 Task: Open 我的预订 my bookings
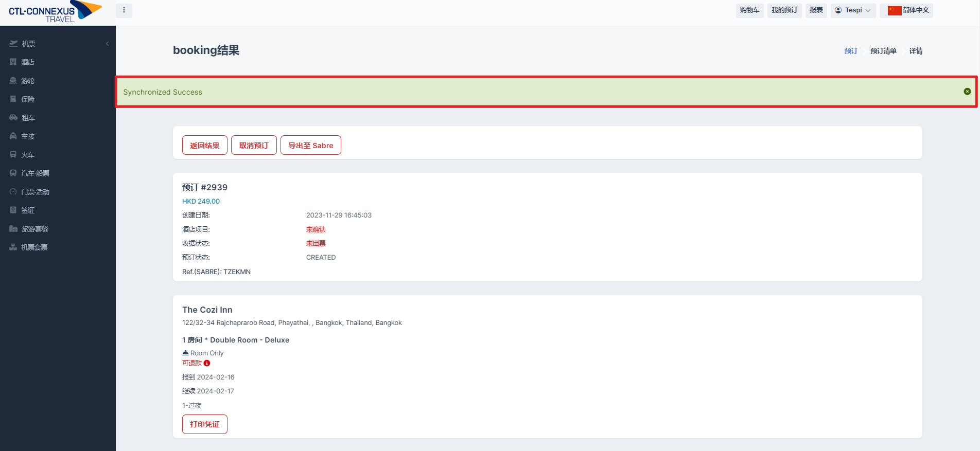[x=784, y=10]
